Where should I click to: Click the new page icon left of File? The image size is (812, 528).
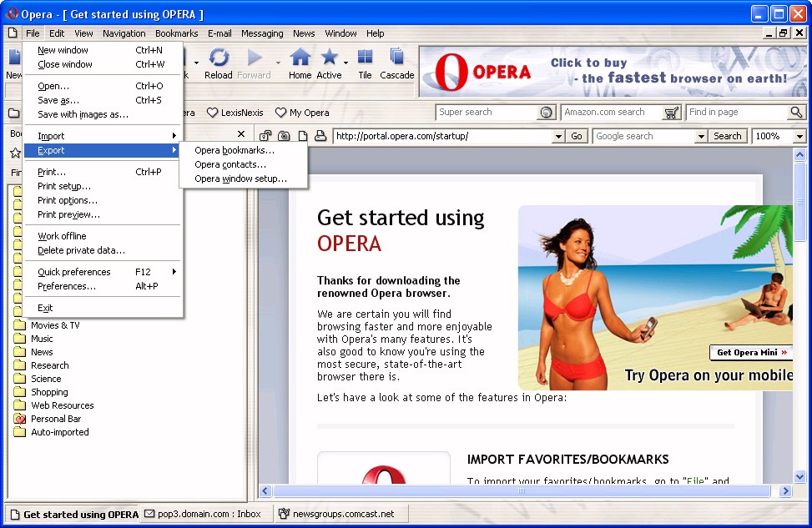tap(13, 33)
